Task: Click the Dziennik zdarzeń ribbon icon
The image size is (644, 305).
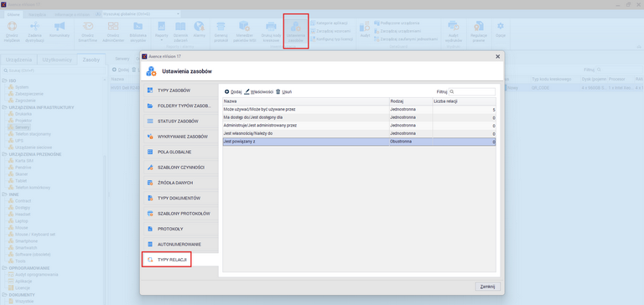Action: pos(180,32)
